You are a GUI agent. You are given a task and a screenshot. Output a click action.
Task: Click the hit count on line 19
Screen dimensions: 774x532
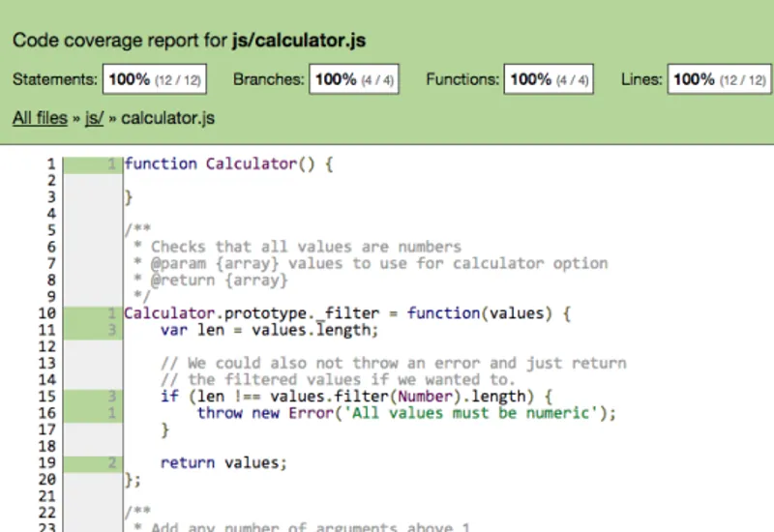click(113, 462)
